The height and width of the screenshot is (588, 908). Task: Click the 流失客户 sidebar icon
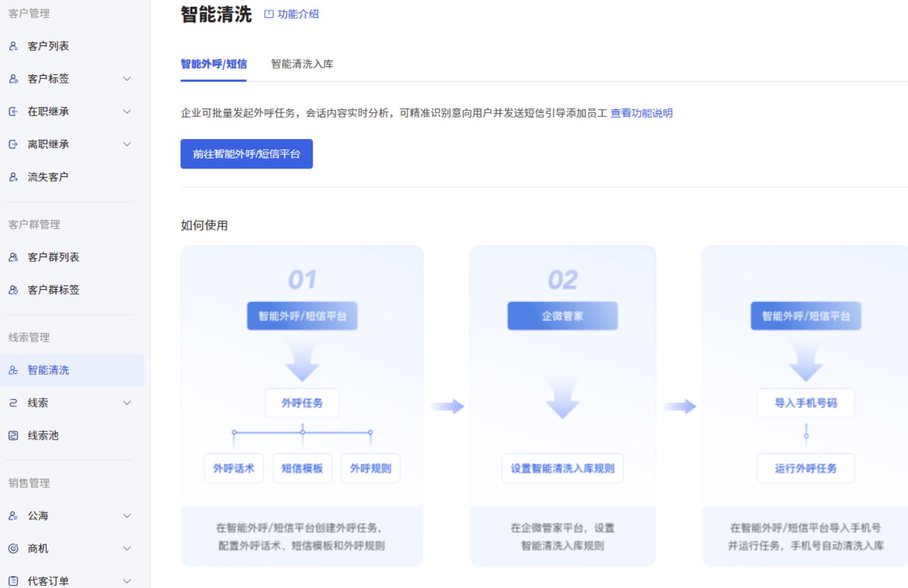click(13, 177)
